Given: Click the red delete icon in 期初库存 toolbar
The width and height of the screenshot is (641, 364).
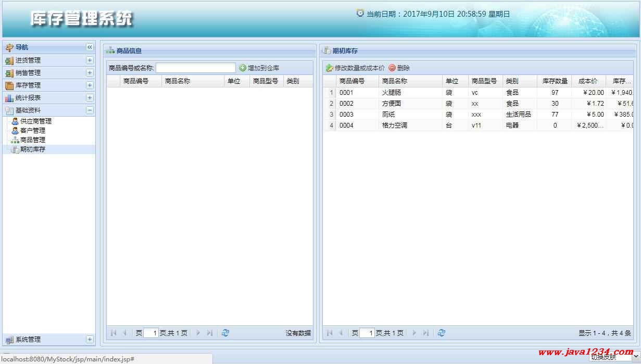Looking at the screenshot, I should [x=392, y=68].
